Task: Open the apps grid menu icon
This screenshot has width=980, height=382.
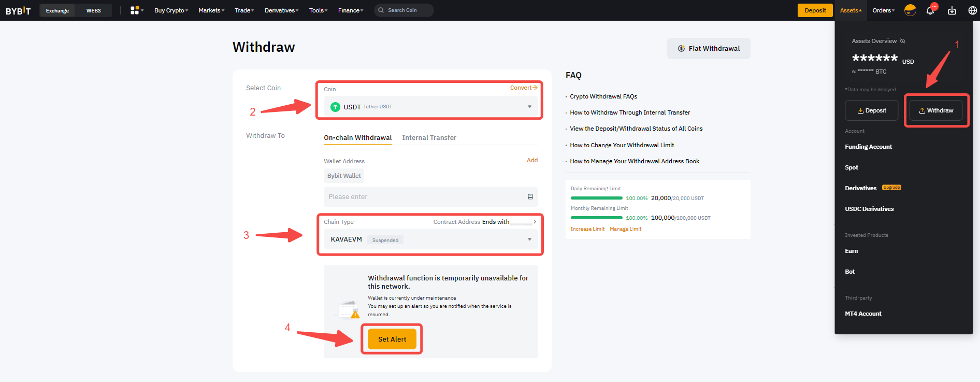Action: pos(135,10)
